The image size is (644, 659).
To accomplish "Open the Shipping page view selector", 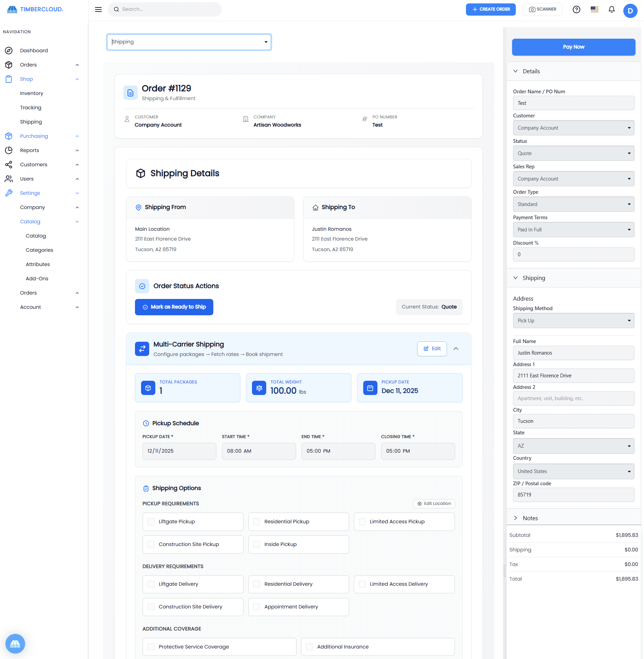I will tap(189, 42).
